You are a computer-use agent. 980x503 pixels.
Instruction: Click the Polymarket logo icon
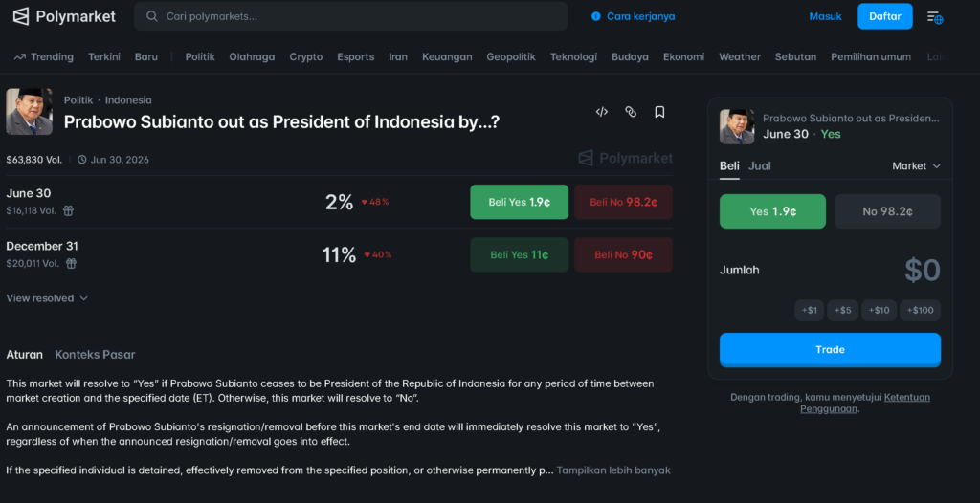21,16
